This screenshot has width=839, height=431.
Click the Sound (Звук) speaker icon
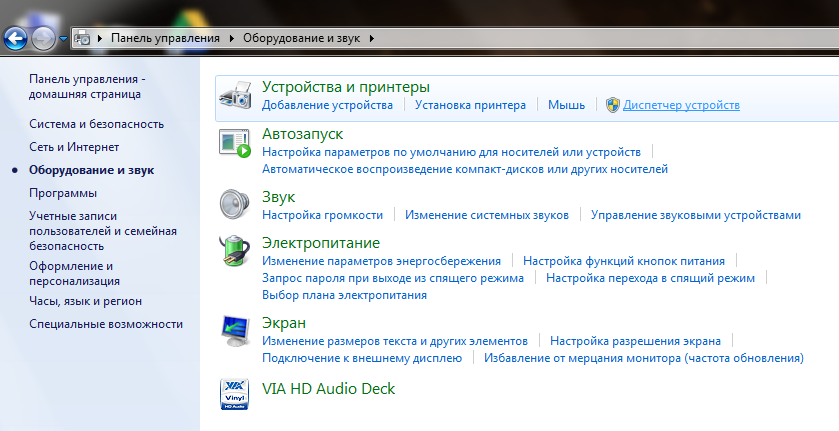pyautogui.click(x=235, y=203)
